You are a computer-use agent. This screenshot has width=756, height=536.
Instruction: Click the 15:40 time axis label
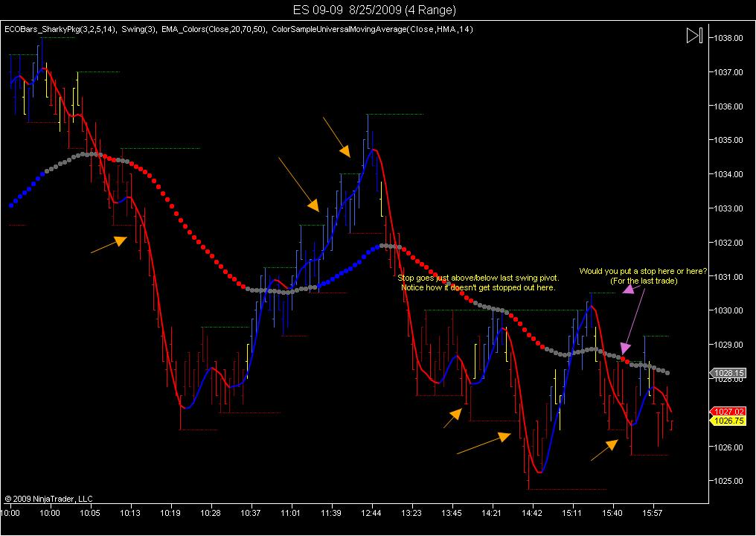(612, 513)
